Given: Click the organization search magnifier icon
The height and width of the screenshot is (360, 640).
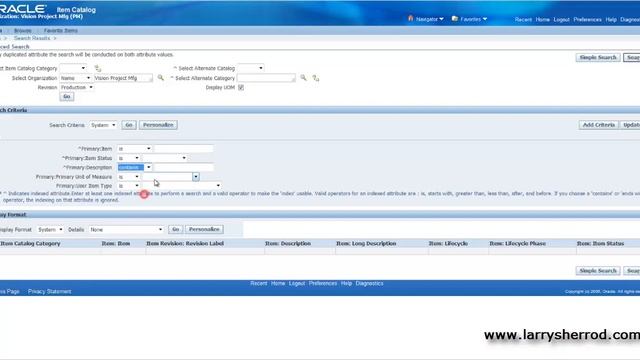Looking at the screenshot, I should coord(161,78).
